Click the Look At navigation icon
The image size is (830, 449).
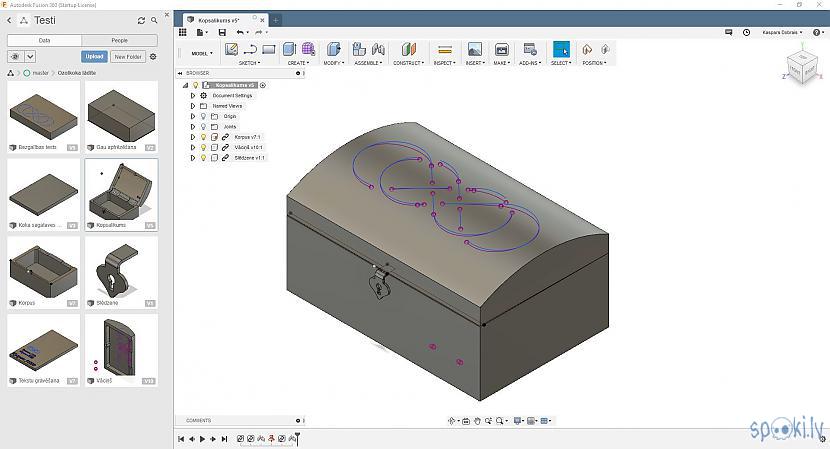(466, 421)
